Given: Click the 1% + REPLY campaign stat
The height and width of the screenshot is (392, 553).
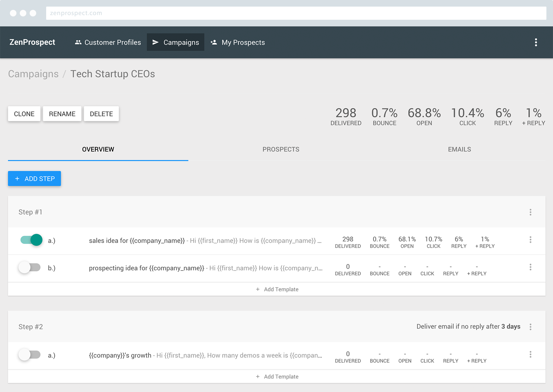Looking at the screenshot, I should [534, 117].
